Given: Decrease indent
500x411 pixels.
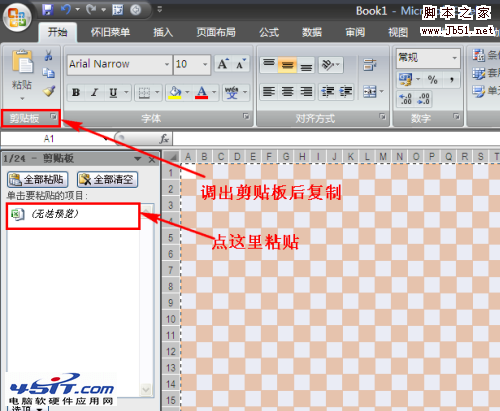Looking at the screenshot, I should tap(328, 91).
